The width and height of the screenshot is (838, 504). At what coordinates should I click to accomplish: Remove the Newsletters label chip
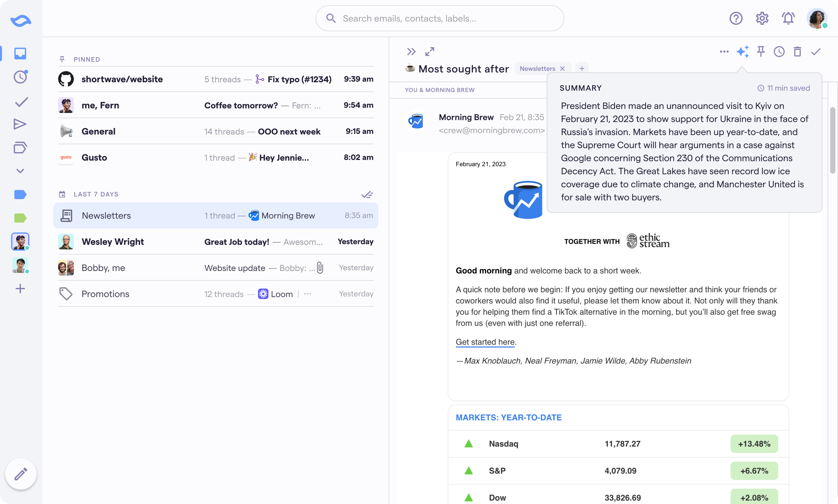point(562,69)
